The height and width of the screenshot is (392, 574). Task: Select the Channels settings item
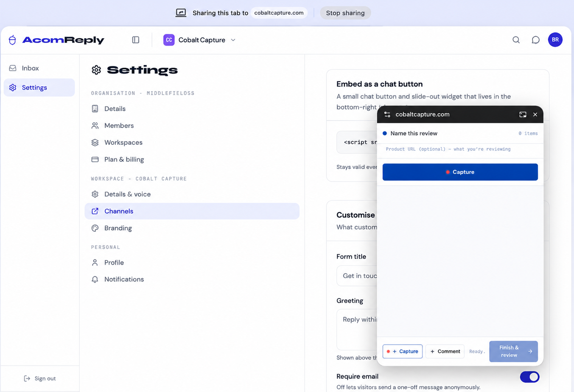pyautogui.click(x=192, y=211)
